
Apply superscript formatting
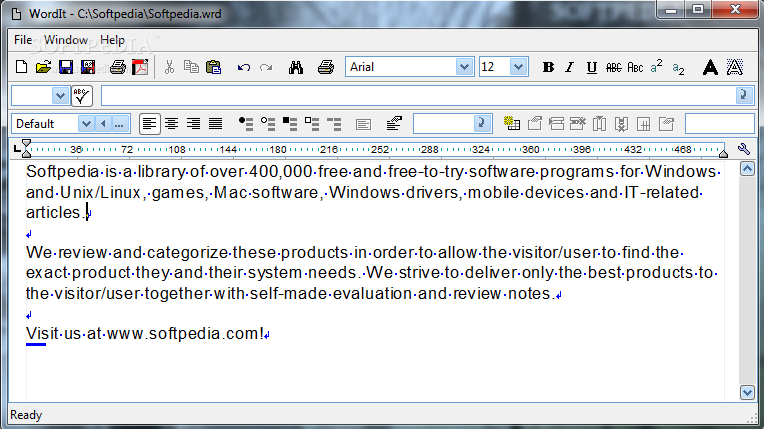coord(656,66)
